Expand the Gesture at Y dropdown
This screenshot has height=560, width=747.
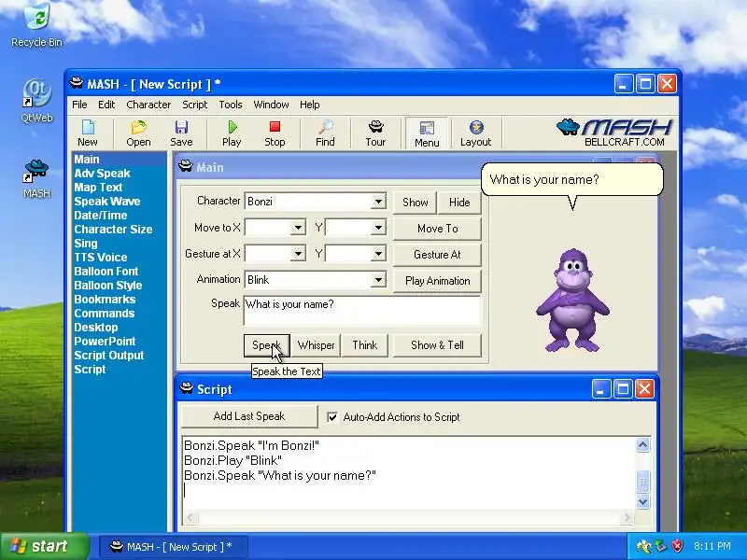click(378, 254)
